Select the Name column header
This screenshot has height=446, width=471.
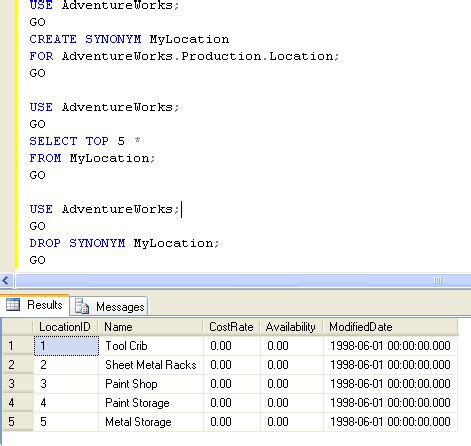(151, 327)
